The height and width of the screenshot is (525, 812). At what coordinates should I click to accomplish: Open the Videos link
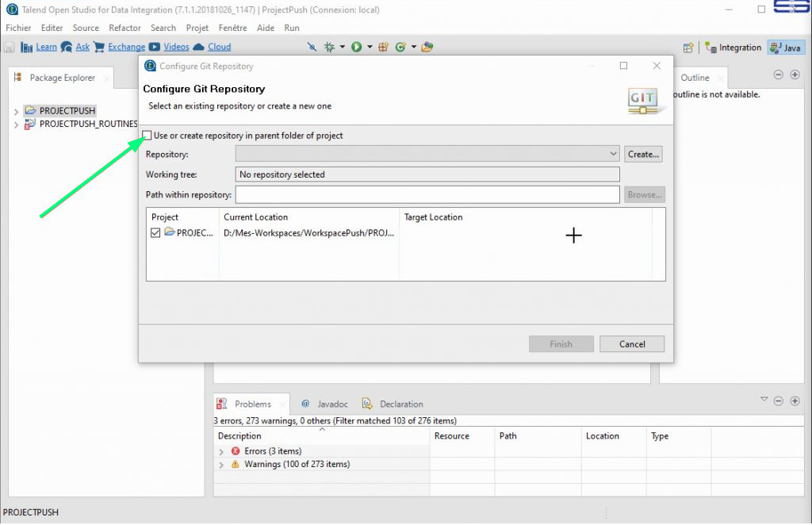[176, 47]
